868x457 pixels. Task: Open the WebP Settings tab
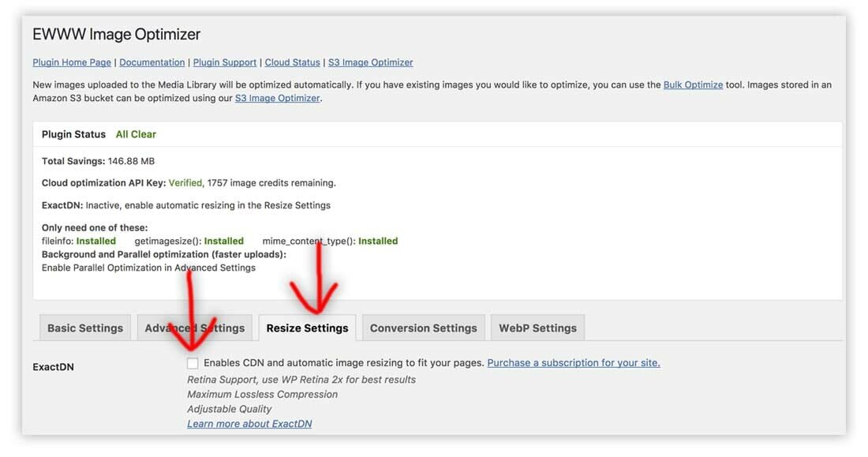537,327
